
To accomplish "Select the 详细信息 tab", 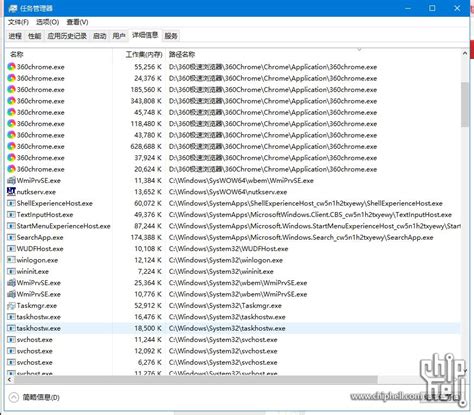I will (145, 35).
